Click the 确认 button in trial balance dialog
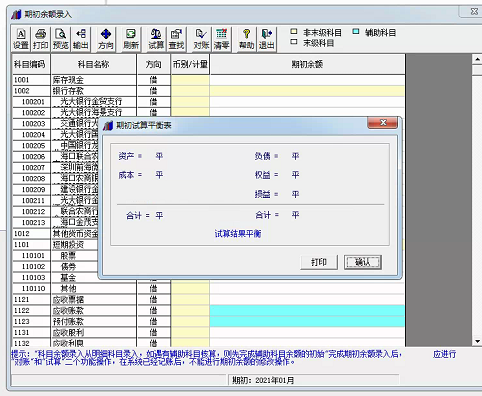This screenshot has width=482, height=396. [363, 262]
